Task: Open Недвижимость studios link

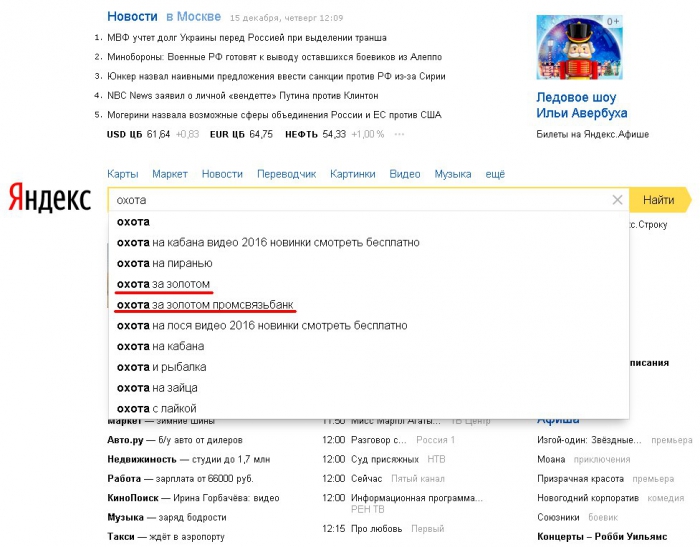Action: [188, 459]
